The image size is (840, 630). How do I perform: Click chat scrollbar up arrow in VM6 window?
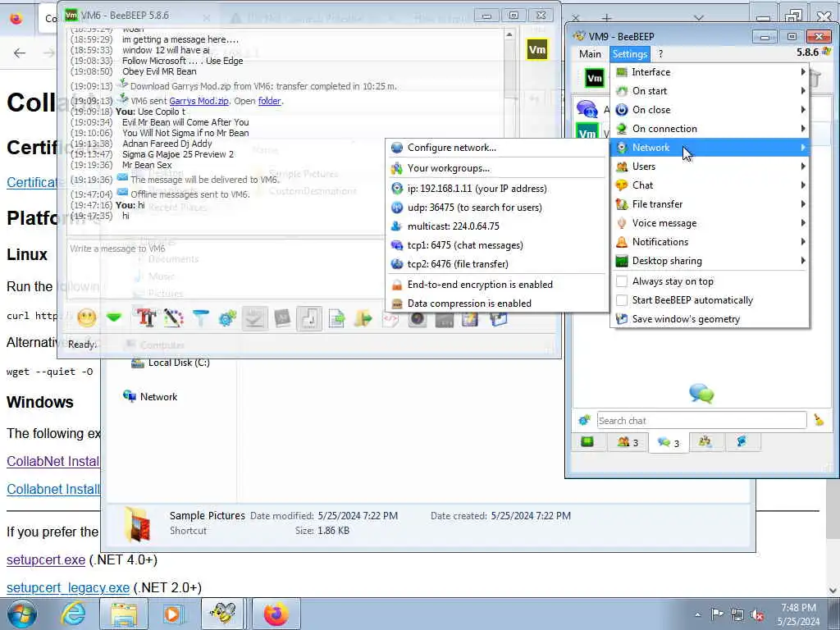pos(509,34)
